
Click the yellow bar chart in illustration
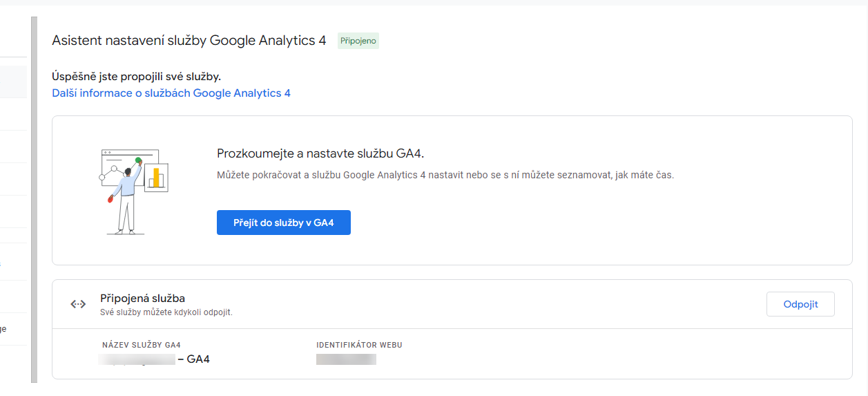coord(156,178)
